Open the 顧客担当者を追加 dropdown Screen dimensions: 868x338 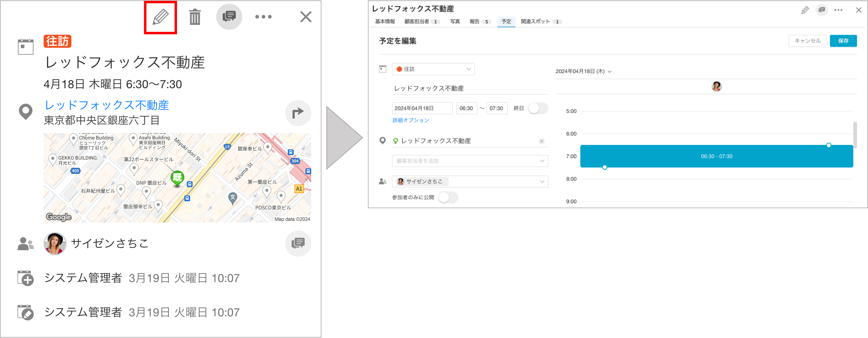(x=470, y=161)
